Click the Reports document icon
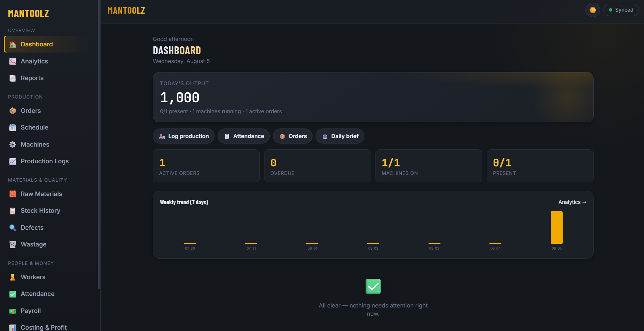This screenshot has height=331, width=644. [x=13, y=78]
